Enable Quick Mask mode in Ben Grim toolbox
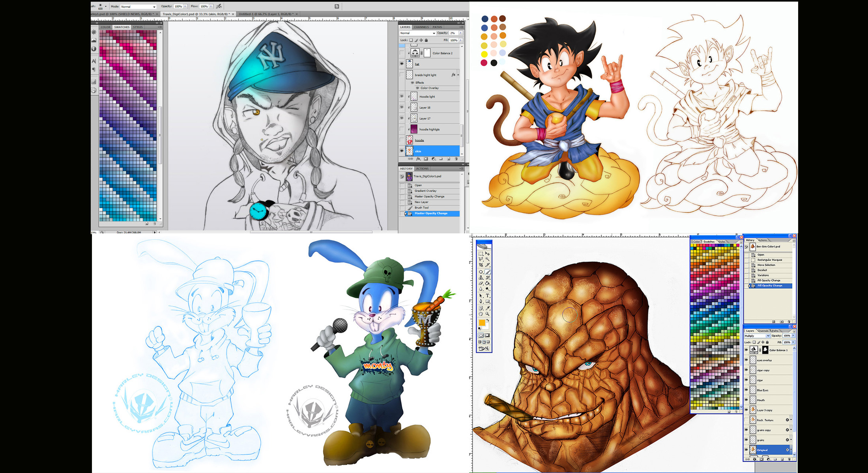 pos(487,335)
